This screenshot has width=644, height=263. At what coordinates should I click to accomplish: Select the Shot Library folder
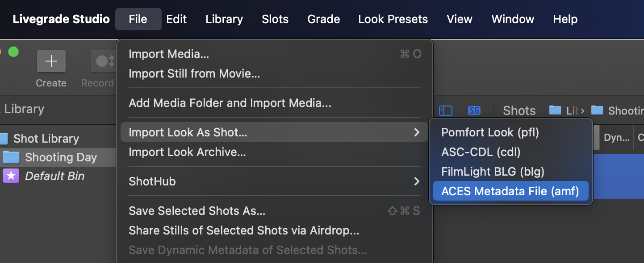coord(46,139)
